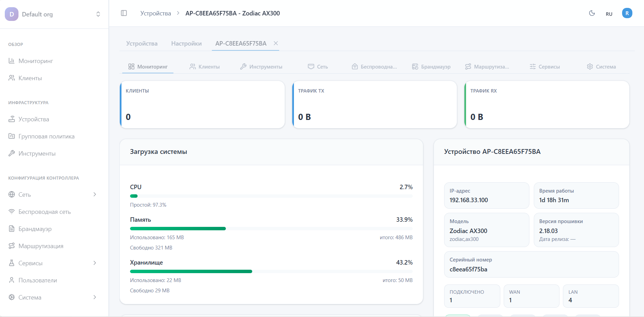The image size is (644, 317).
Task: Open user profile avatar R
Action: [x=627, y=13]
